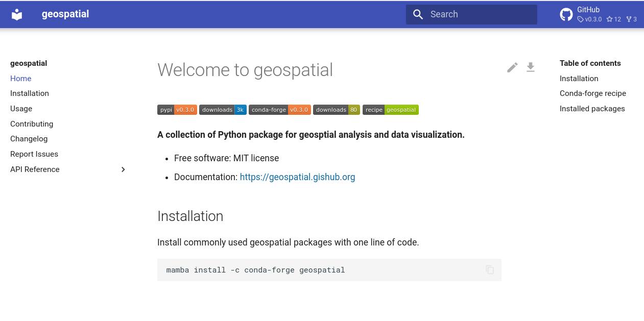The width and height of the screenshot is (644, 321).
Task: Copy the mamba install command
Action: click(x=490, y=270)
